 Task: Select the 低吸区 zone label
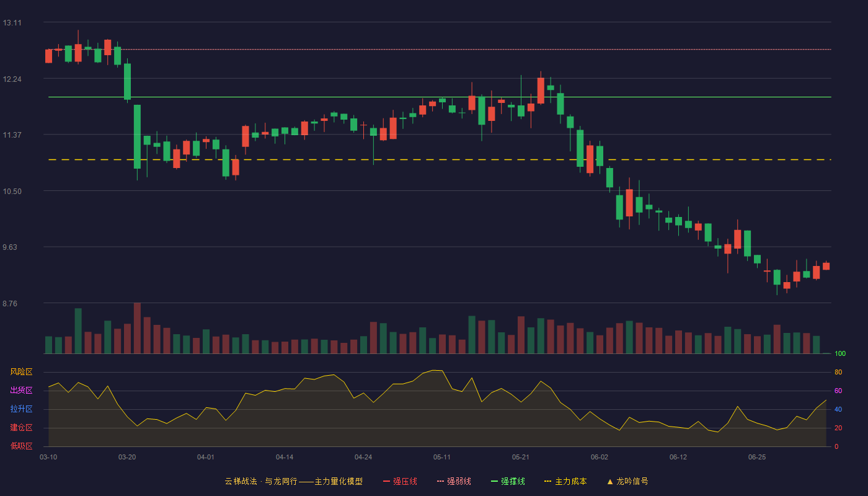coord(21,446)
